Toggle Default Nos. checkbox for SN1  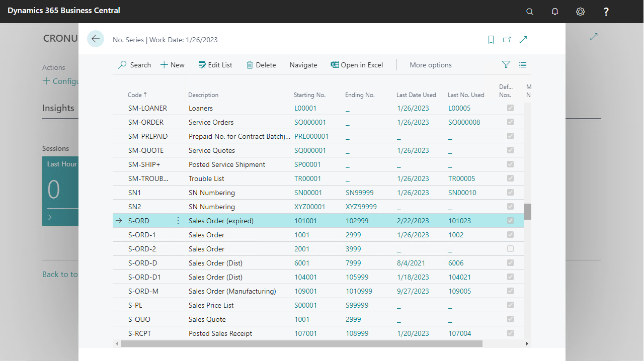click(x=511, y=193)
